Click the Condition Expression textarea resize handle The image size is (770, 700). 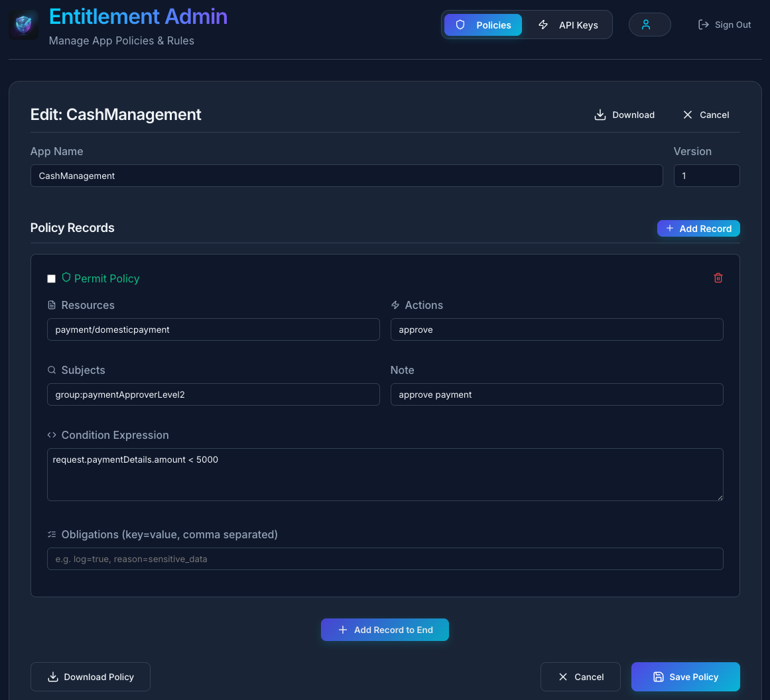[x=720, y=497]
